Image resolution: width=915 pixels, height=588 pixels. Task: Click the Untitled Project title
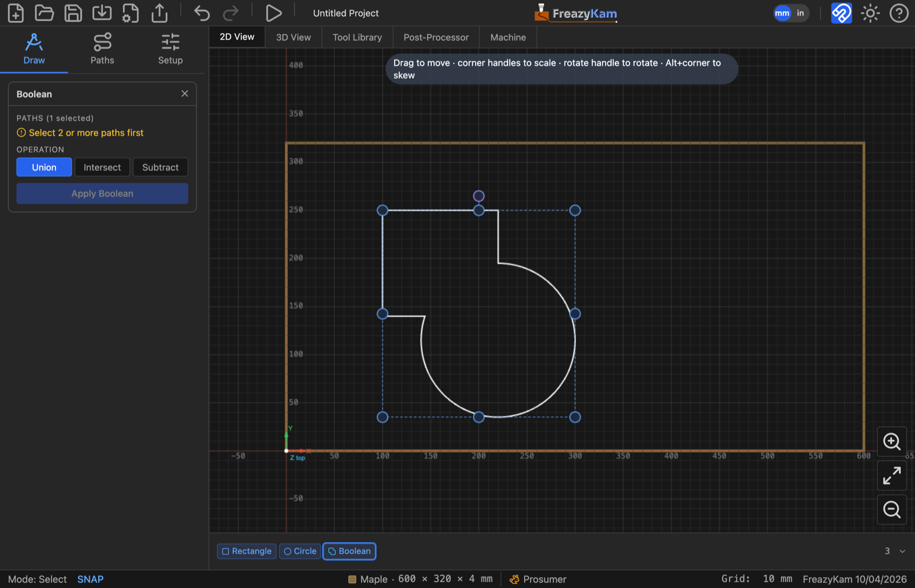point(346,13)
